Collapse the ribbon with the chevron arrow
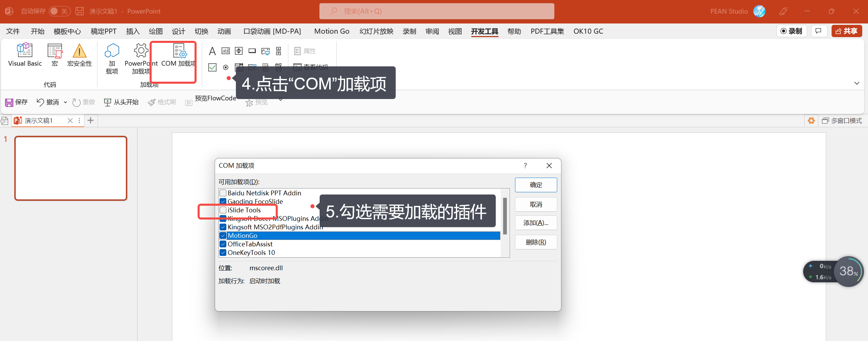 coord(857,83)
